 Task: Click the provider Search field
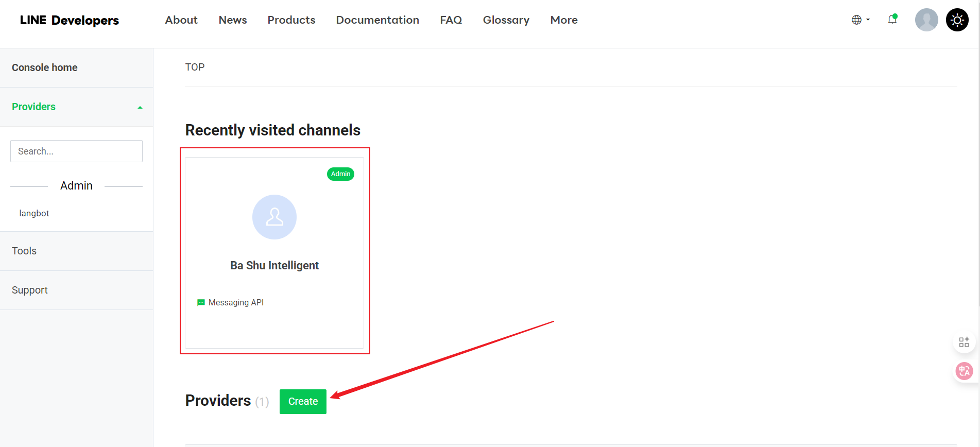[76, 151]
